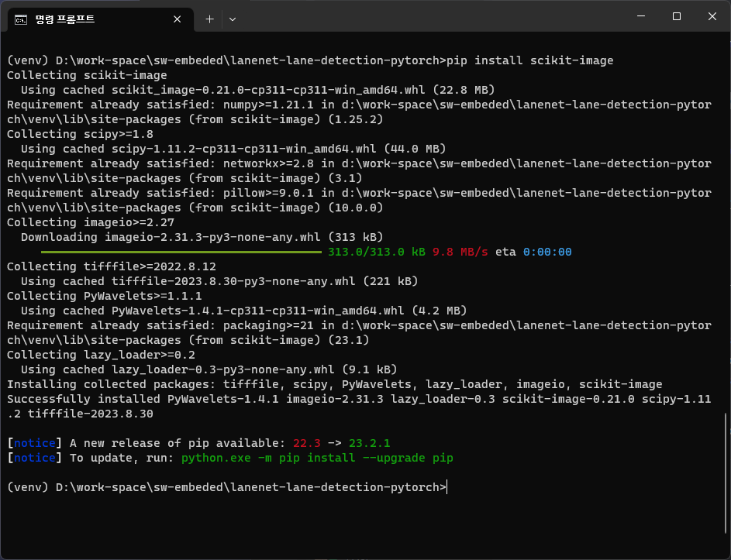Click the 'Installing collected packages' line
Screen dimensions: 731x560
coord(334,384)
